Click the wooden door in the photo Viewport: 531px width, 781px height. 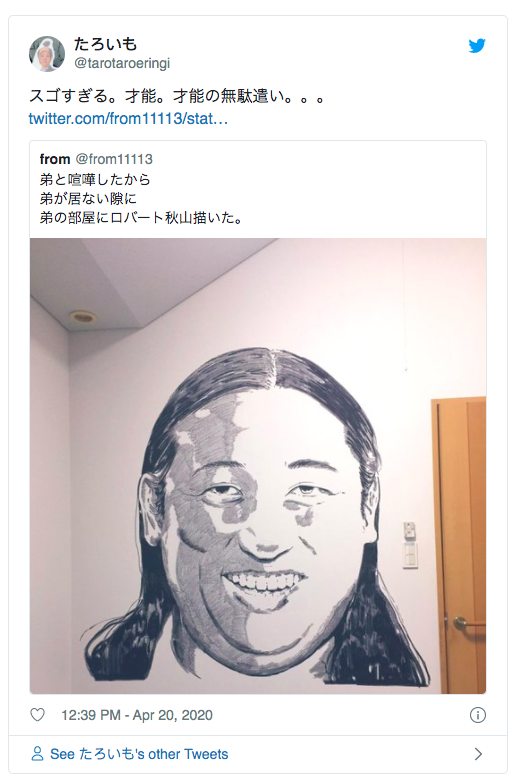459,545
